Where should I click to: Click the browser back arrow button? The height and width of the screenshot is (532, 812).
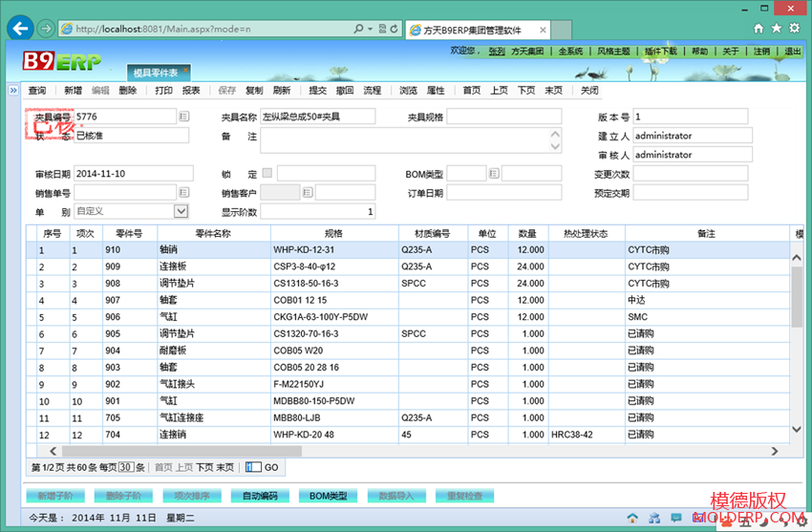point(20,28)
